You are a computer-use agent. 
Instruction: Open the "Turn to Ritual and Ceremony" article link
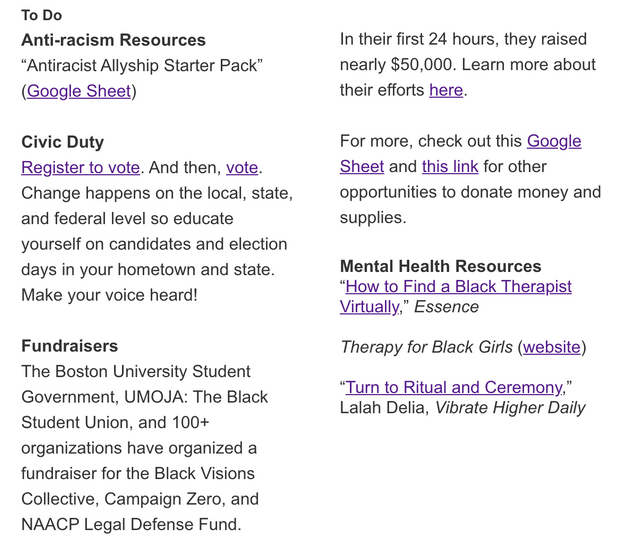click(455, 387)
